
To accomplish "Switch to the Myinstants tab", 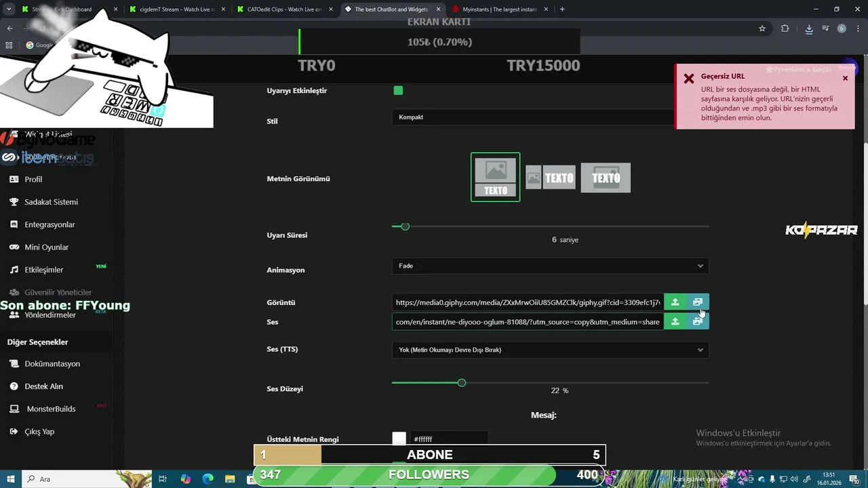I will [499, 9].
